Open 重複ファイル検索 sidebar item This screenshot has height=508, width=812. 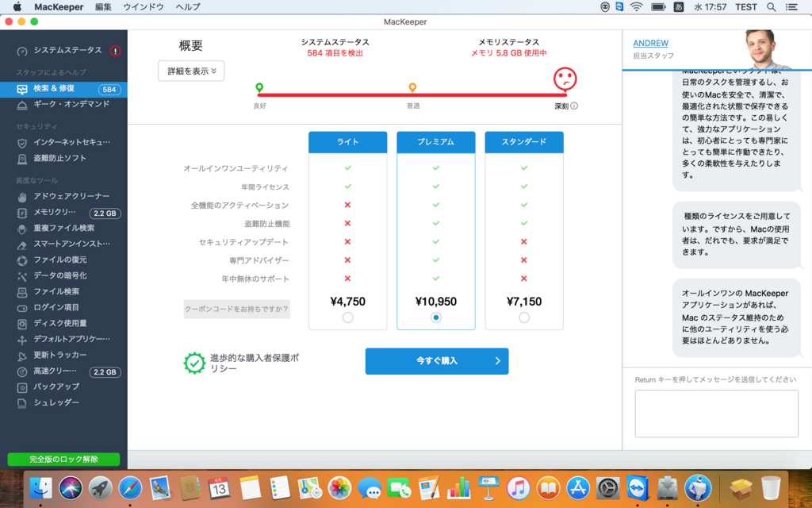pyautogui.click(x=63, y=228)
